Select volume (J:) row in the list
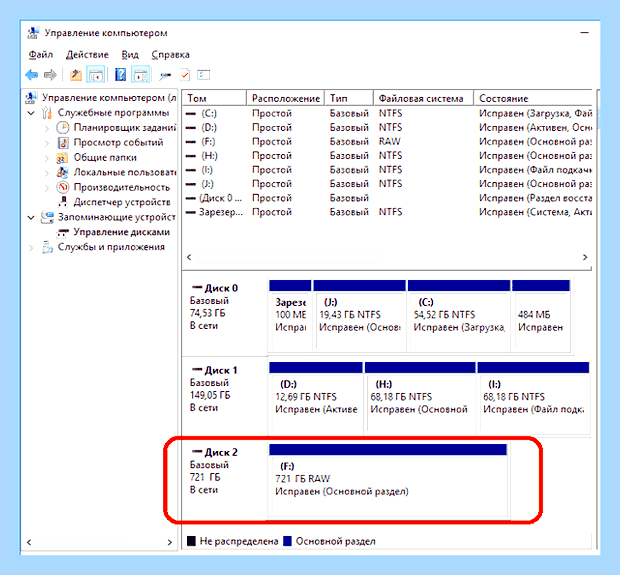This screenshot has width=620, height=575. click(388, 184)
